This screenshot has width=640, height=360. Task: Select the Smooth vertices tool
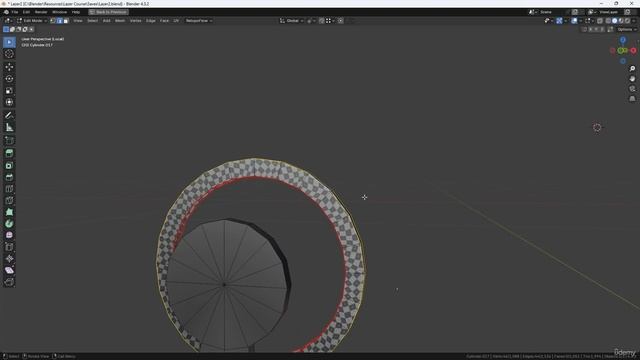pos(9,235)
